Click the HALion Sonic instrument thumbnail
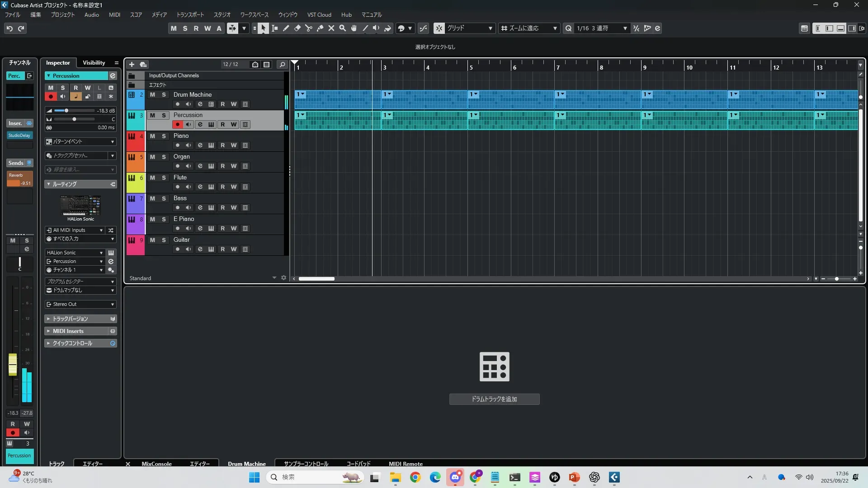Image resolution: width=868 pixels, height=488 pixels. coord(80,206)
